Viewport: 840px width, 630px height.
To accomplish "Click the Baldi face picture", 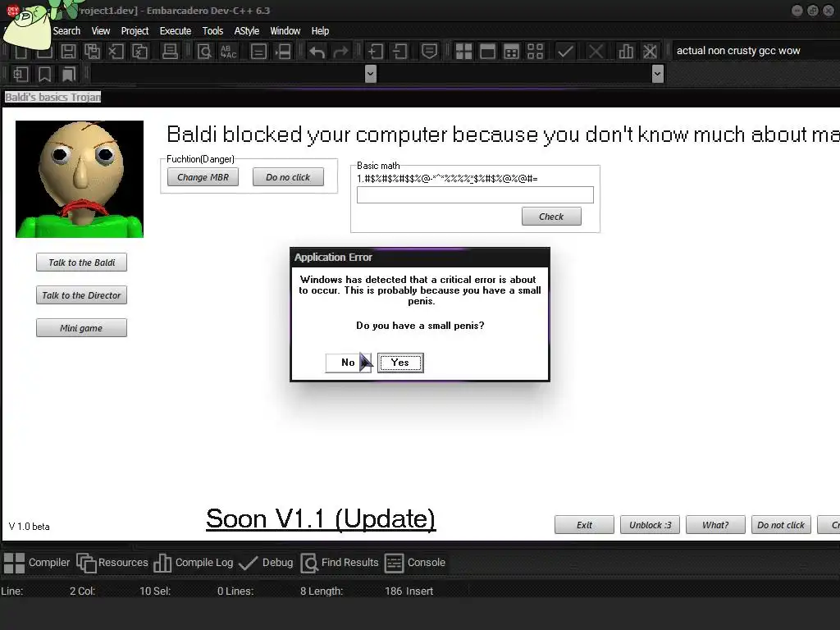I will tap(80, 179).
